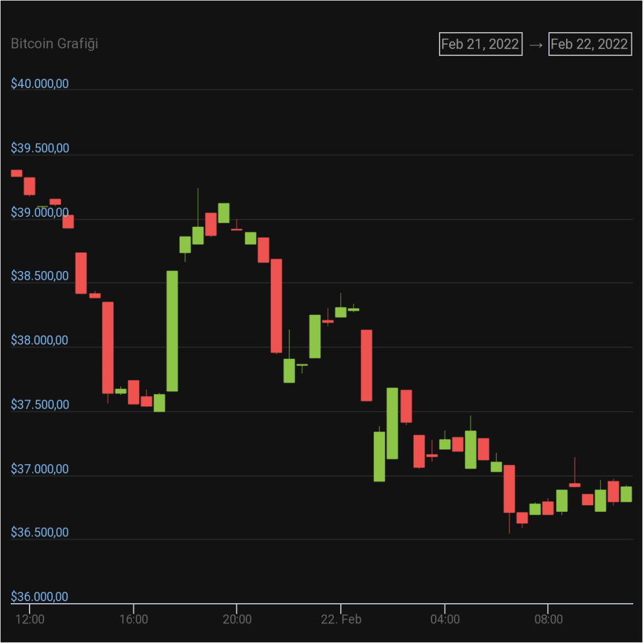Image resolution: width=644 pixels, height=644 pixels.
Task: Click the 16:00 time axis label
Action: (x=133, y=619)
